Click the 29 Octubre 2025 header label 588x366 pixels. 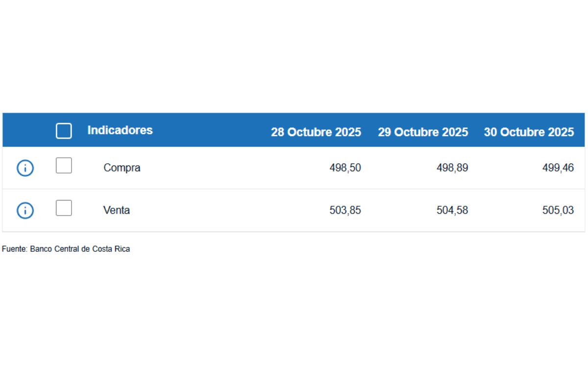423,132
